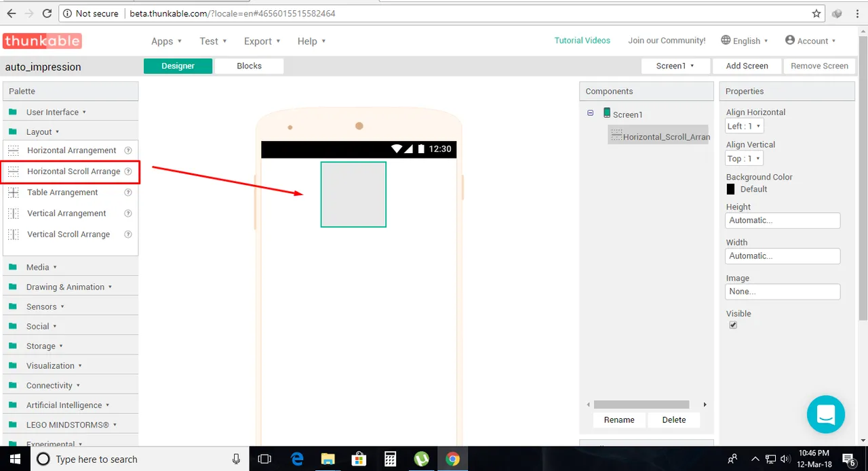Click the Horizontal Arrangement layout icon

click(x=14, y=150)
